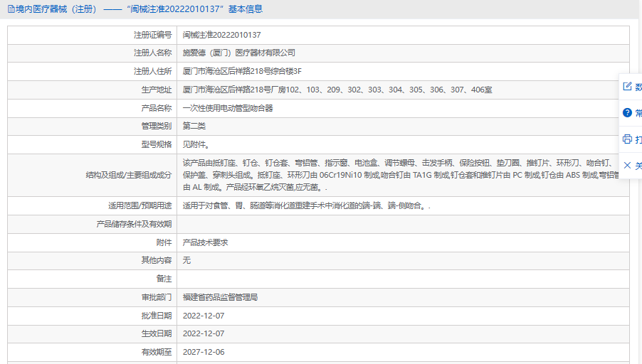
Task: Click the 批准日期 date 2022-12-07
Action: click(204, 316)
